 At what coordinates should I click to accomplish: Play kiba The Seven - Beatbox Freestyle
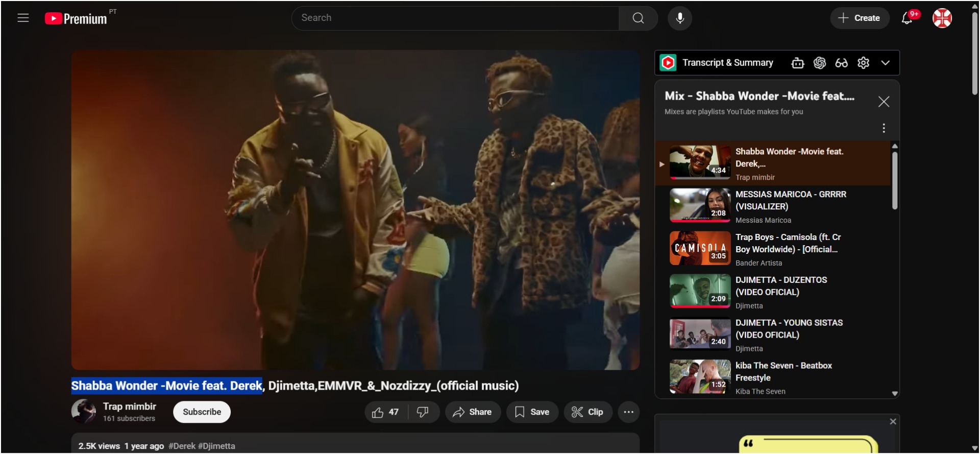tap(772, 378)
